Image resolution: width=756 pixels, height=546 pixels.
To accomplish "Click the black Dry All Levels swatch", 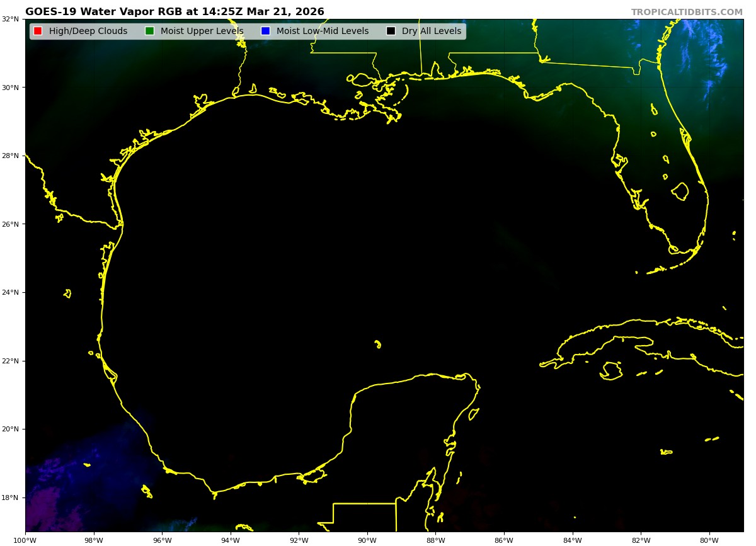I will coord(391,31).
